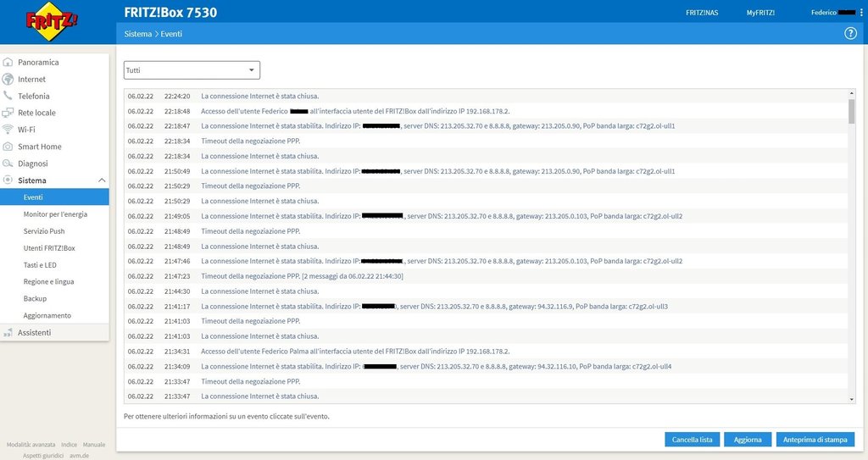Click event list scroll up arrow
The image size is (868, 460).
click(x=851, y=93)
